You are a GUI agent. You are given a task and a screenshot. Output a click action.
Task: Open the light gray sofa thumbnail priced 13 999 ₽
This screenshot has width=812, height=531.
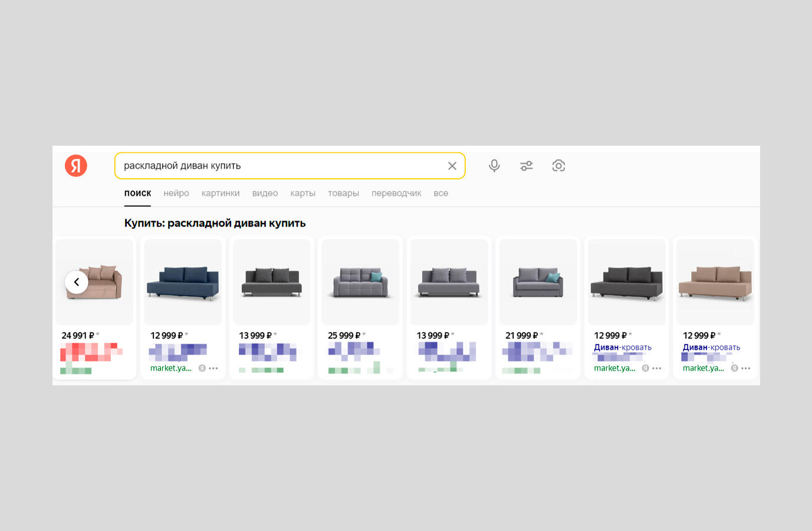449,282
